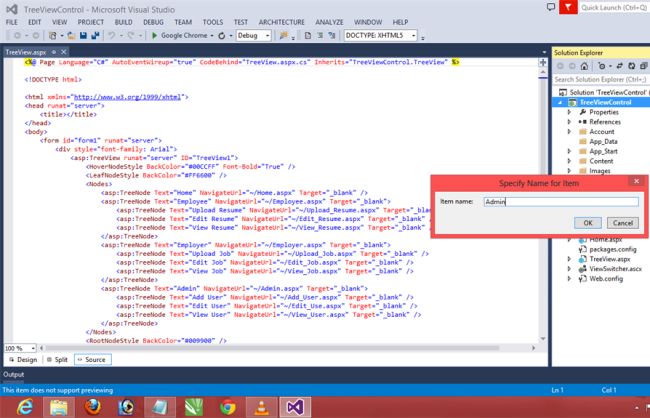This screenshot has width=650, height=418.
Task: Open VLC media player from taskbar
Action: pos(261,407)
